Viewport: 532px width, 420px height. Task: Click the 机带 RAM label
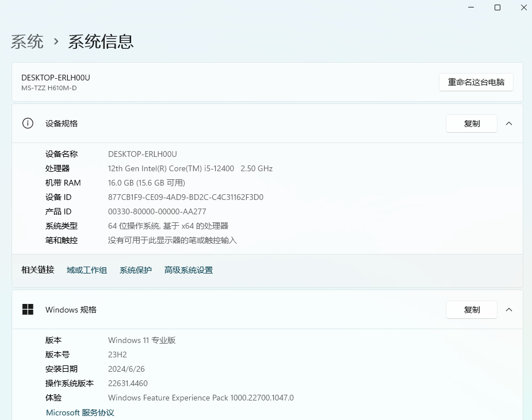[63, 183]
